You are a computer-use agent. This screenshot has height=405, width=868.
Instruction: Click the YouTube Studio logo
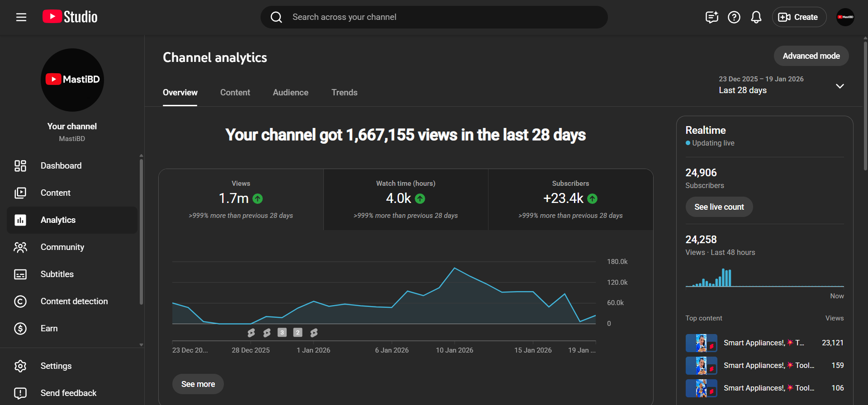[70, 17]
